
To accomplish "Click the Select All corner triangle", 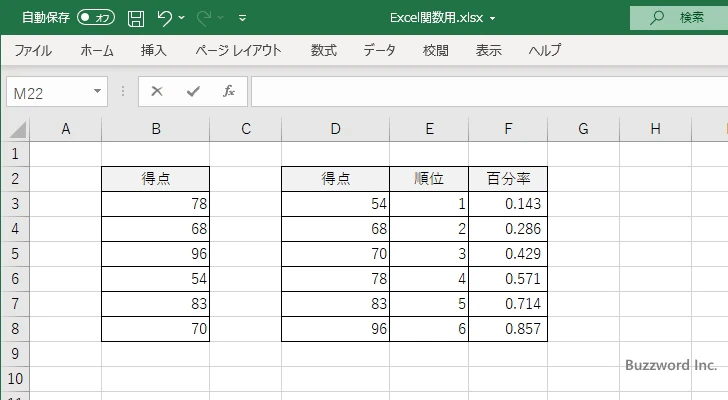I will (18, 129).
